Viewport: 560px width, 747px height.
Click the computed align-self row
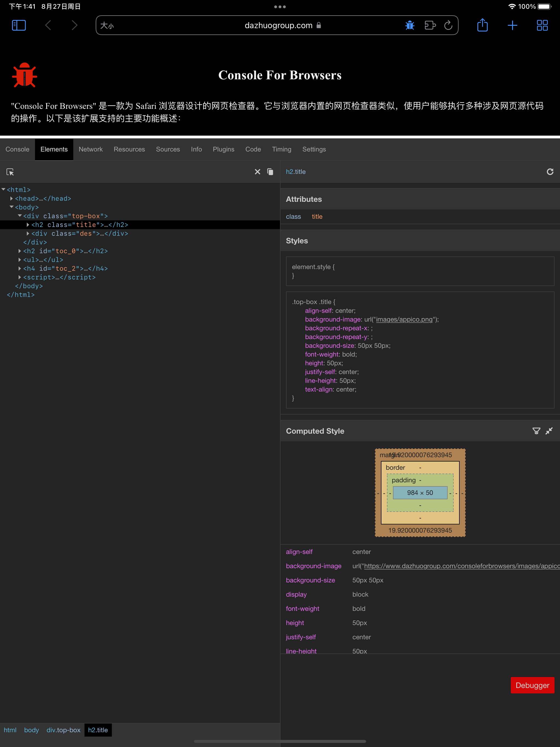420,552
